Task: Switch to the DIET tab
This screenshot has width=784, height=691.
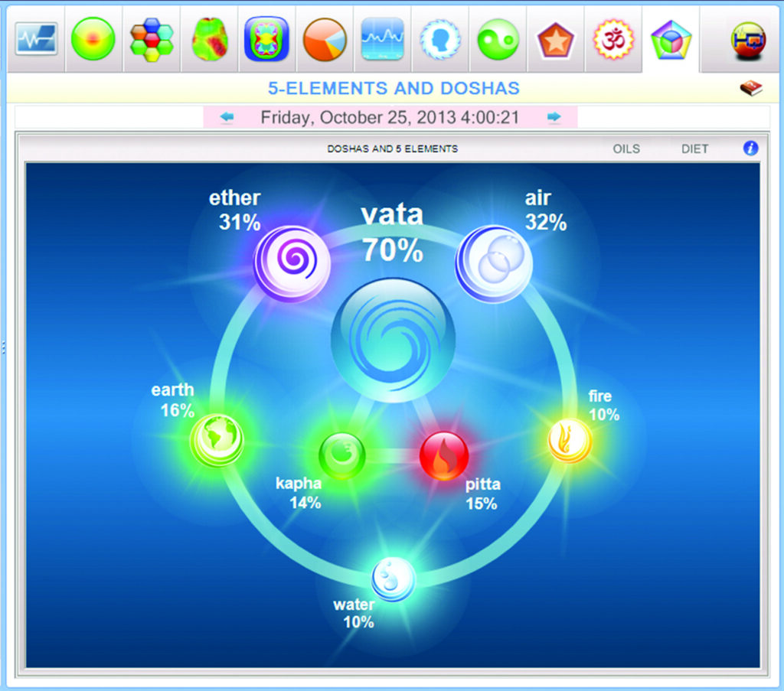Action: click(694, 149)
